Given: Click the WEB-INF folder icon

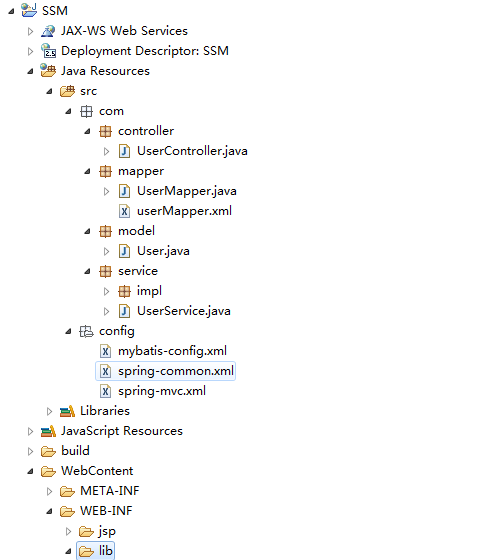Looking at the screenshot, I should click(67, 511).
